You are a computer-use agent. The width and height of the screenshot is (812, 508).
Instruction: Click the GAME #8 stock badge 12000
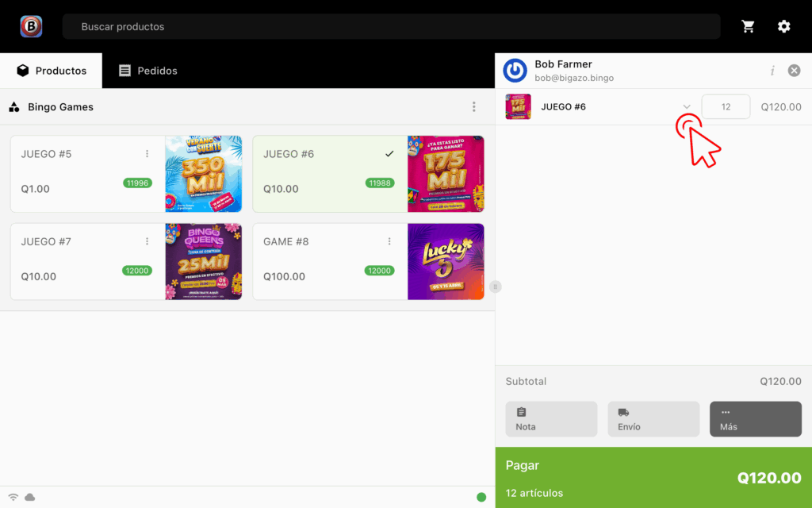point(380,271)
